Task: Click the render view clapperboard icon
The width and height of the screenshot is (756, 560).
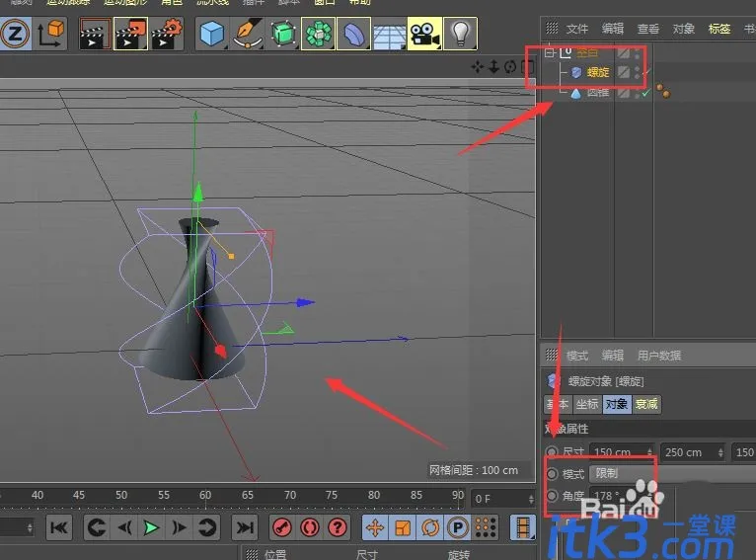Action: (95, 34)
